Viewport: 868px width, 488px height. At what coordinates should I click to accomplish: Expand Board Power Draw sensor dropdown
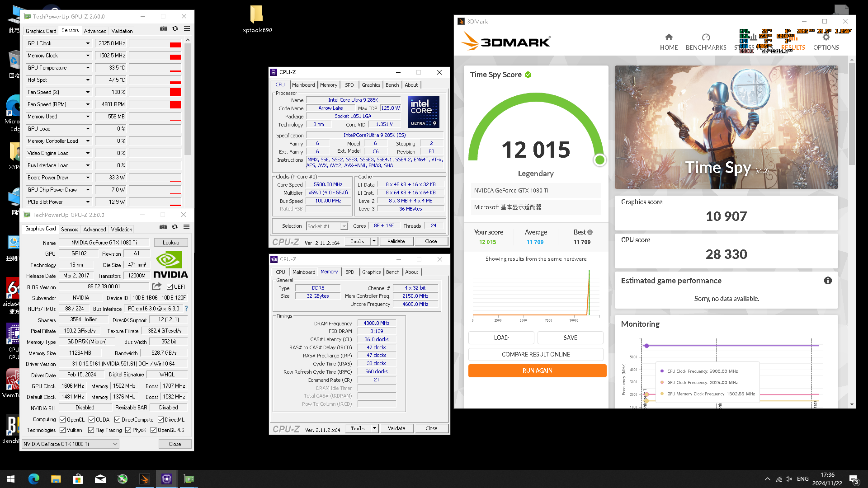coord(88,178)
